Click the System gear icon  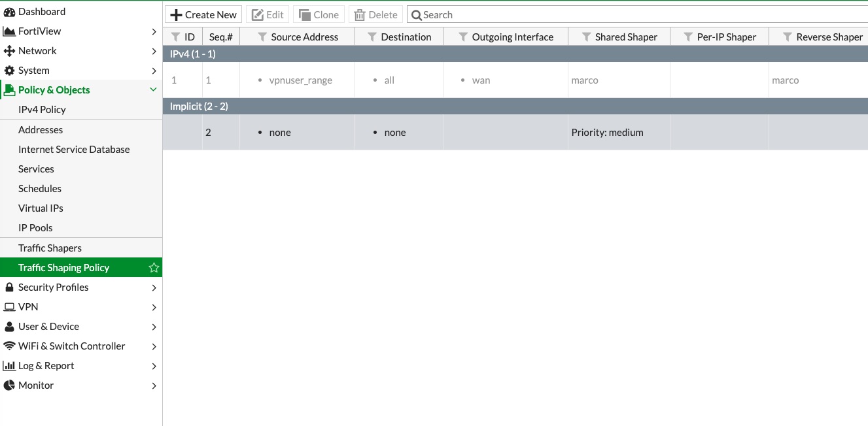(9, 71)
